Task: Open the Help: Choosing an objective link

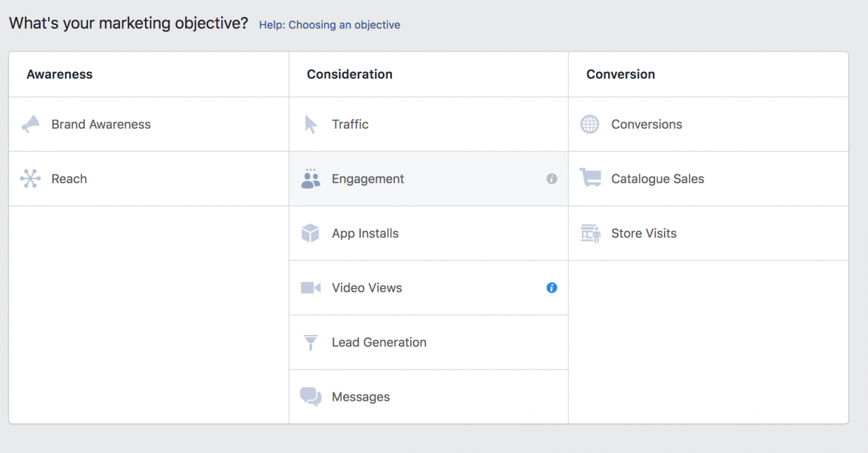Action: pyautogui.click(x=330, y=24)
